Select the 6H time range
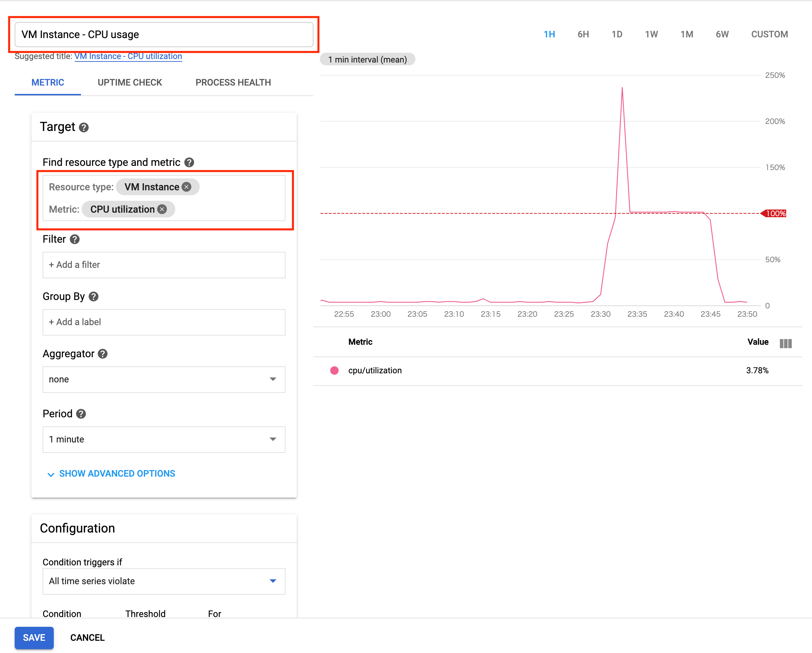The width and height of the screenshot is (812, 653). [583, 34]
